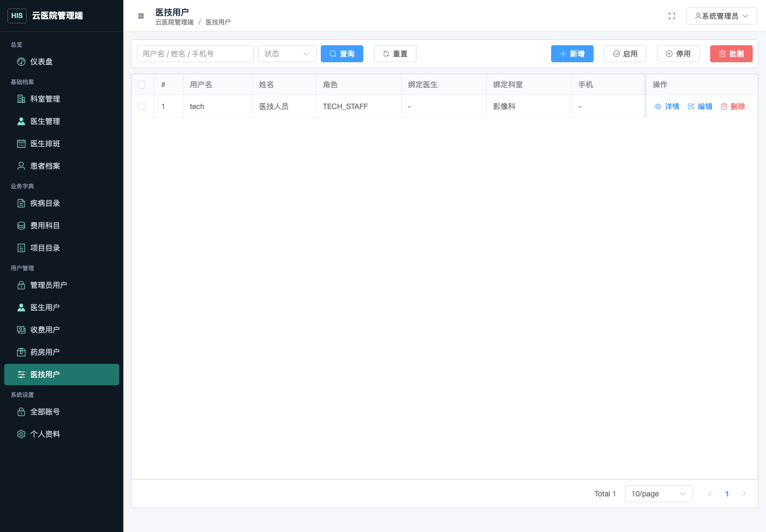Click the 查询 search button

tap(342, 54)
